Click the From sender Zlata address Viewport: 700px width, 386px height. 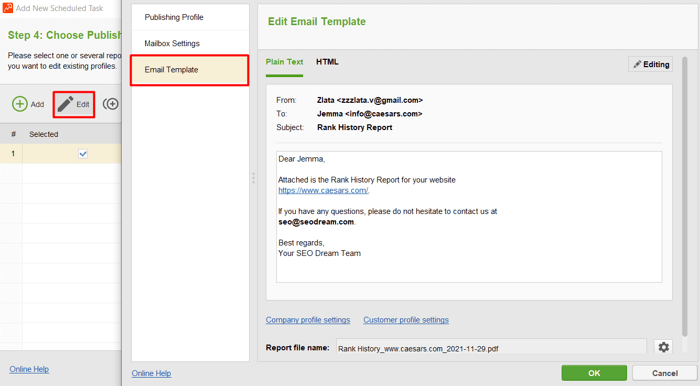(x=370, y=100)
